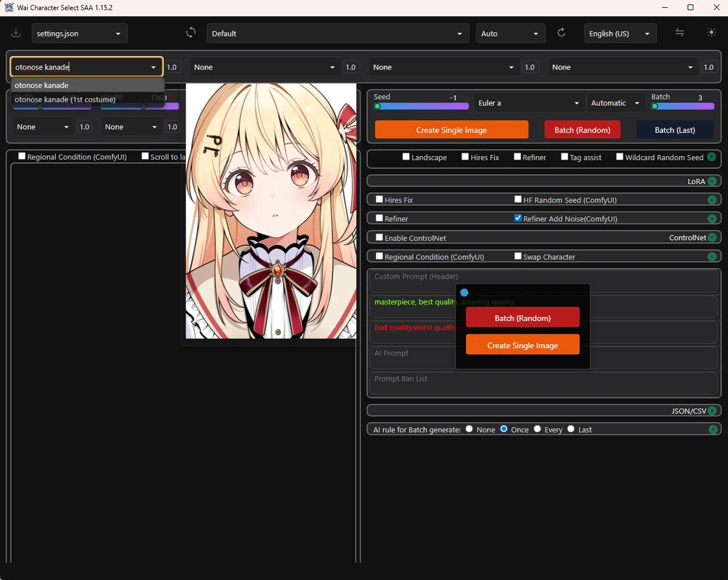Open the Automatic scheduler dropdown
The width and height of the screenshot is (728, 580).
coord(616,103)
